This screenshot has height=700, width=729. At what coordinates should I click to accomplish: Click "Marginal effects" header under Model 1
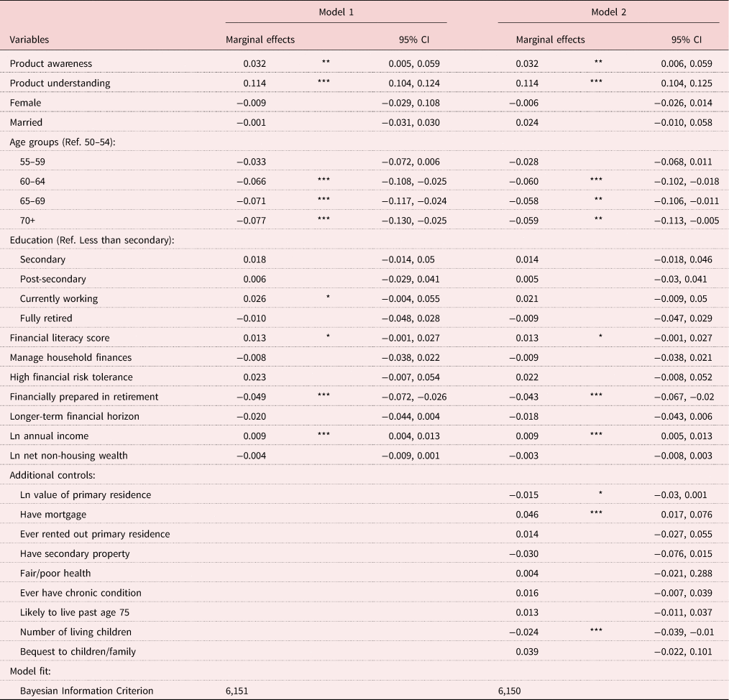pos(260,40)
